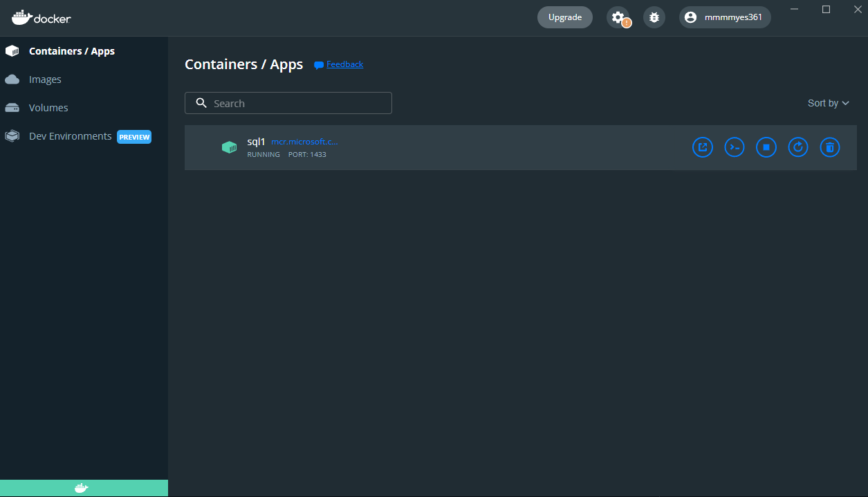
Task: Open the Sort by dropdown
Action: (828, 102)
